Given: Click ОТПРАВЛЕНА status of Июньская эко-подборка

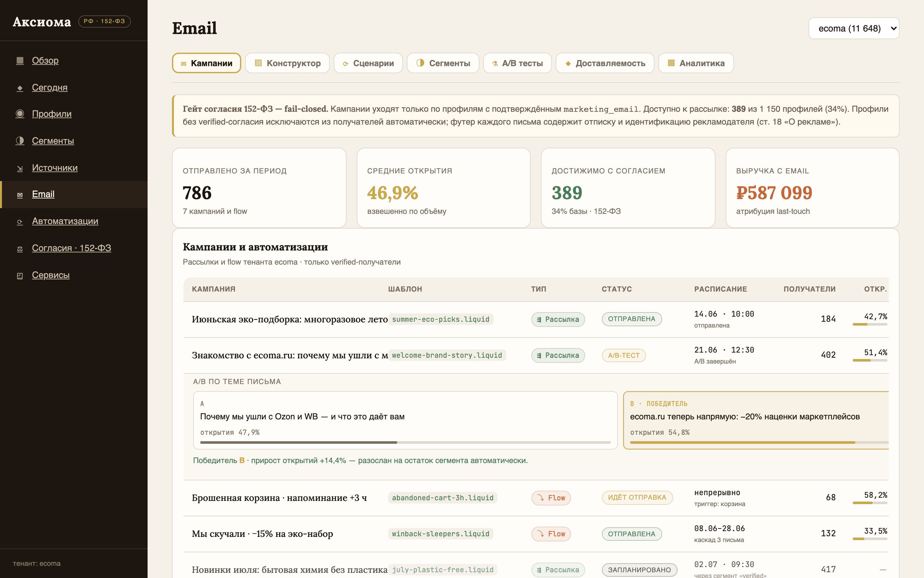Looking at the screenshot, I should 631,319.
